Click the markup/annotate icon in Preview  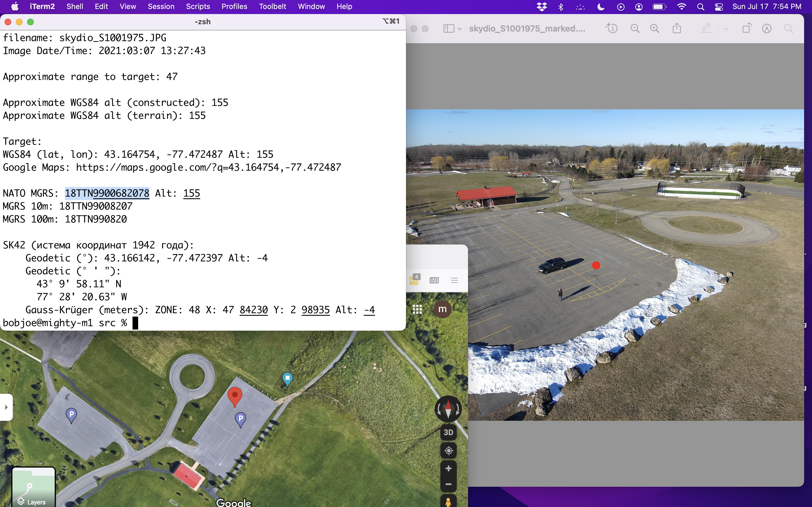706,29
